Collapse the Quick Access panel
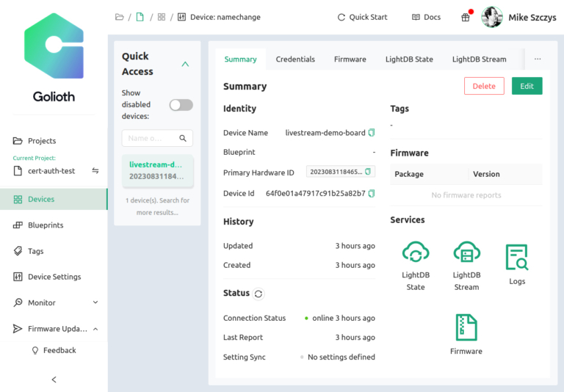The height and width of the screenshot is (392, 564). tap(185, 64)
